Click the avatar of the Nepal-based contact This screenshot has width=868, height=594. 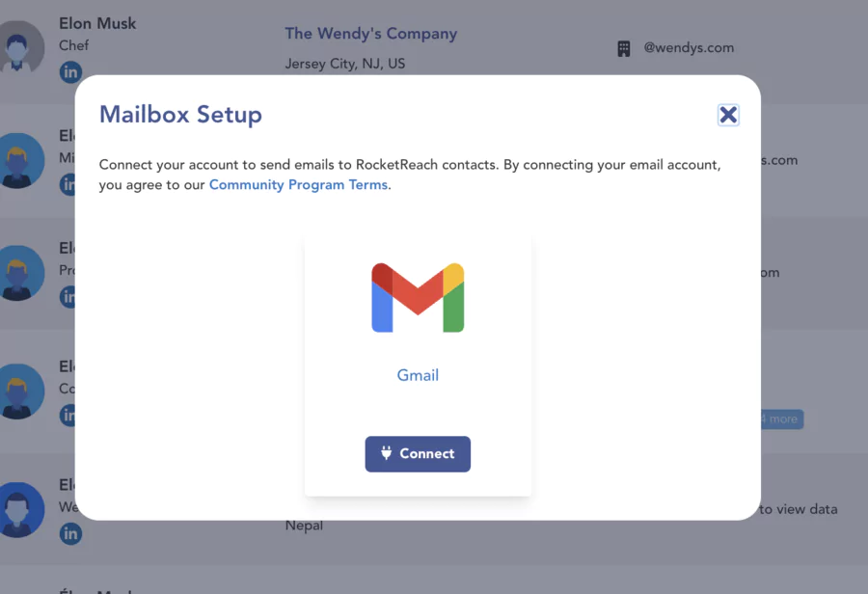coord(21,509)
